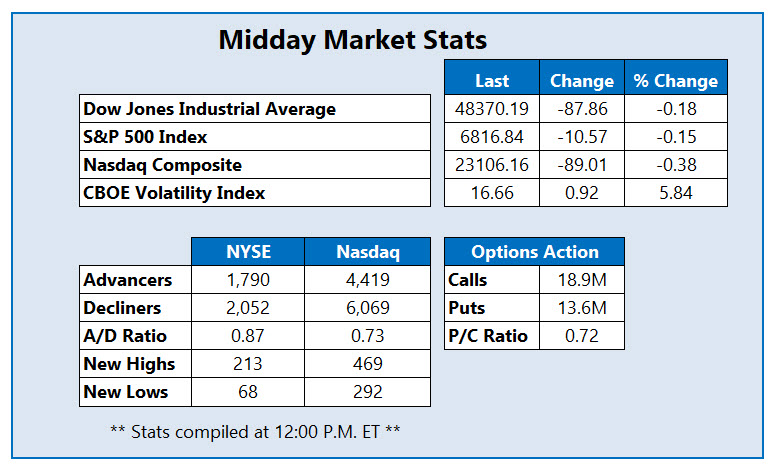
Task: Click the Nasdaq Composite row label
Action: tap(163, 164)
